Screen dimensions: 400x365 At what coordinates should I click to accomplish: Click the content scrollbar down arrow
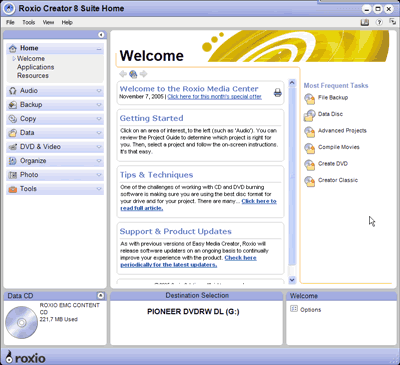click(292, 280)
